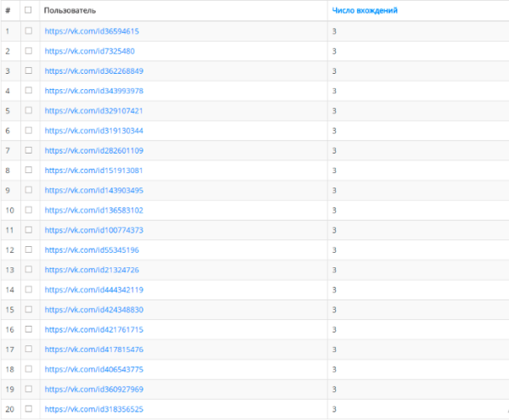Viewport: 509px width, 420px height.
Task: Check box next to id424348830
Action: pos(29,310)
